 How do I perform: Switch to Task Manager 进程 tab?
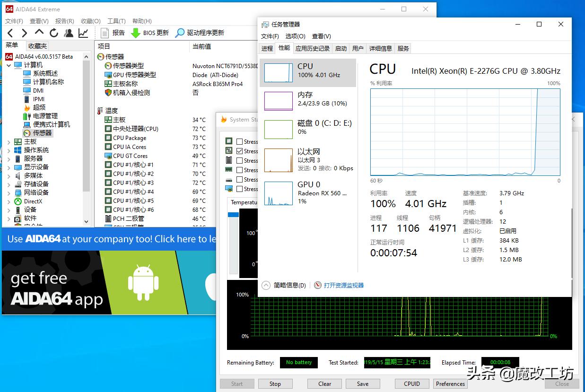[267, 48]
